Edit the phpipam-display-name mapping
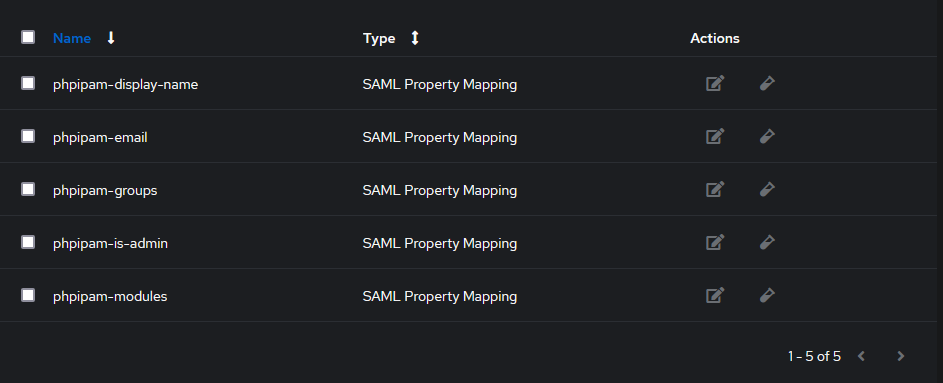Viewport: 943px width, 383px height. pos(714,83)
